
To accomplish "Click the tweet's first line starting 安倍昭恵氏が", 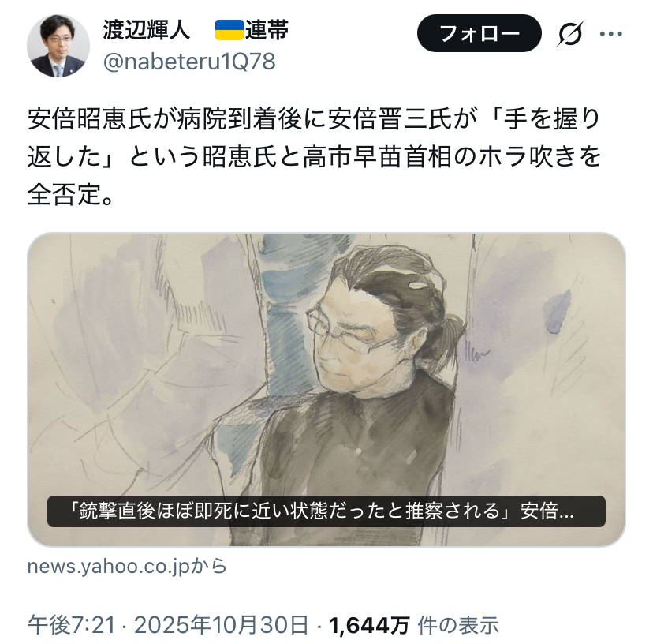I will tap(315, 120).
